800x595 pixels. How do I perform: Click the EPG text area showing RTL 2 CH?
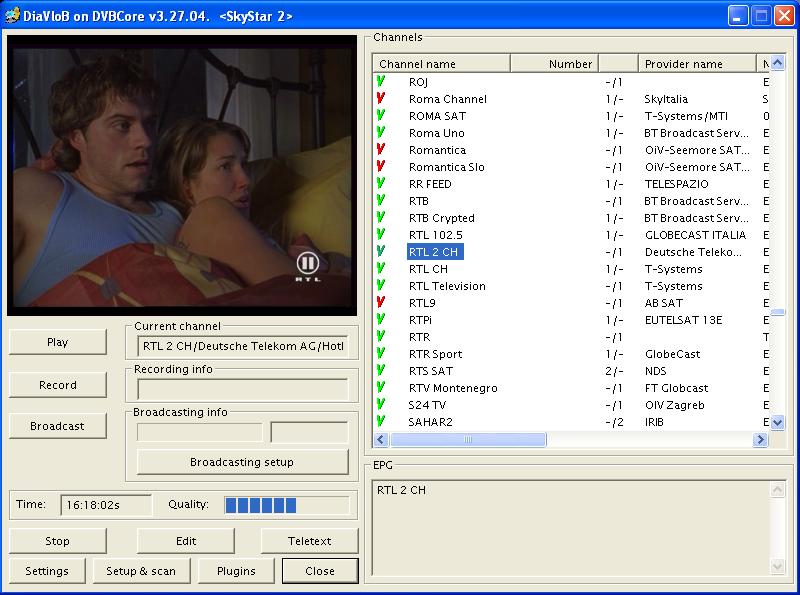pyautogui.click(x=570, y=528)
